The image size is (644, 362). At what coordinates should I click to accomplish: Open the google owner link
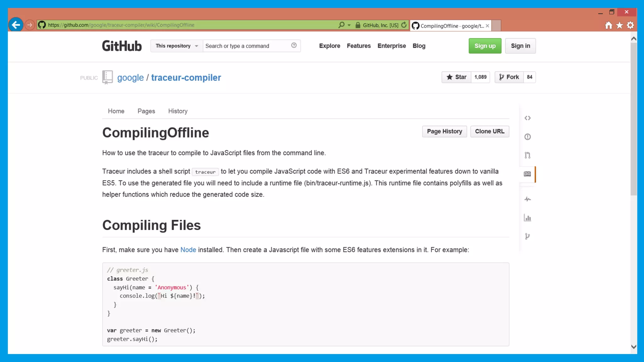[130, 78]
